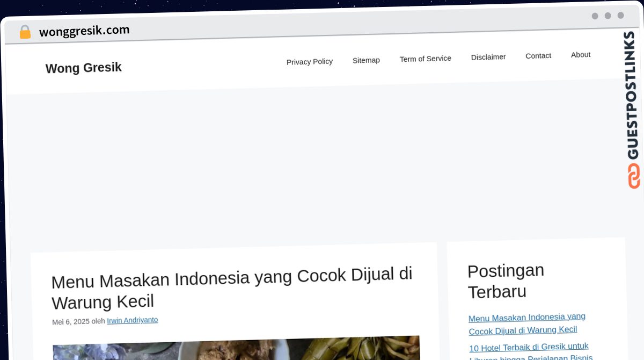The image size is (644, 360).
Task: Click author link Irwin Andriyanto
Action: pyautogui.click(x=133, y=320)
